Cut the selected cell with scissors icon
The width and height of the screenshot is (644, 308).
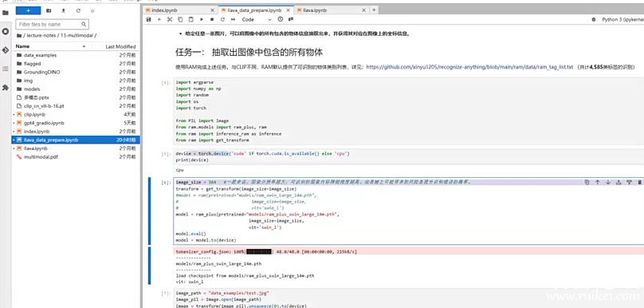pyautogui.click(x=170, y=19)
